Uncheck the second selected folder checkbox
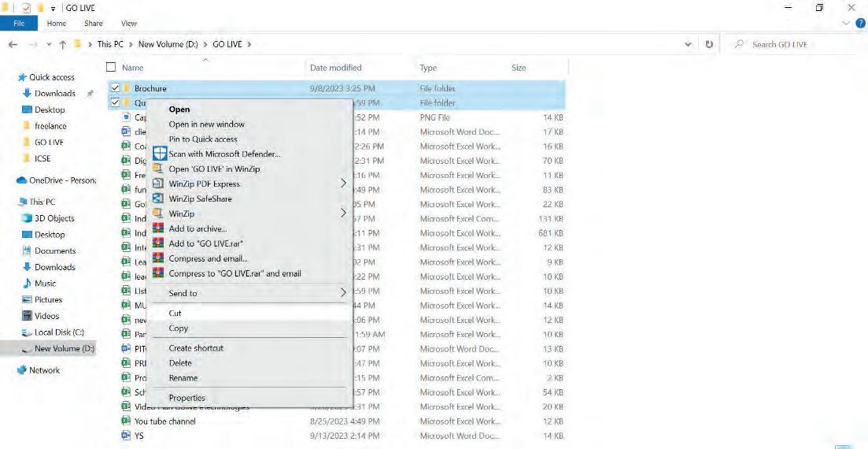Viewport: 868px width, 449px height. point(115,102)
